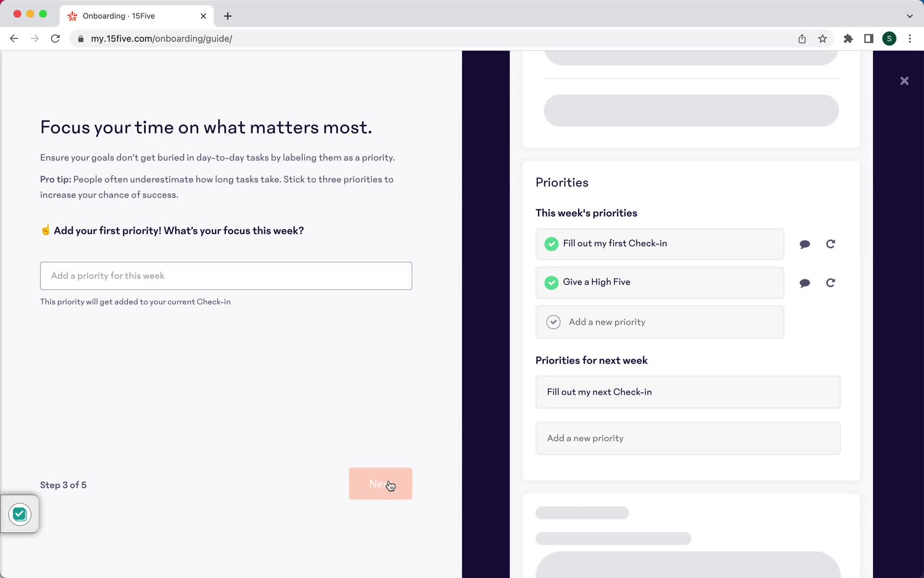The image size is (924, 578).
Task: Click the TaskCompleted checkmark icon in the bottom-left corner
Action: point(19,514)
